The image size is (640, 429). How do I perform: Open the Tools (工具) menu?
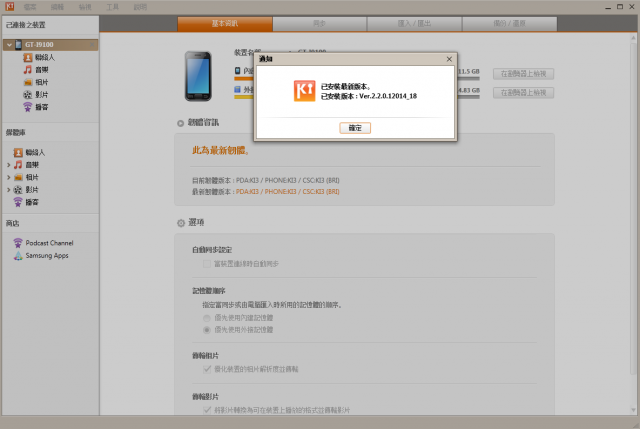click(x=112, y=7)
